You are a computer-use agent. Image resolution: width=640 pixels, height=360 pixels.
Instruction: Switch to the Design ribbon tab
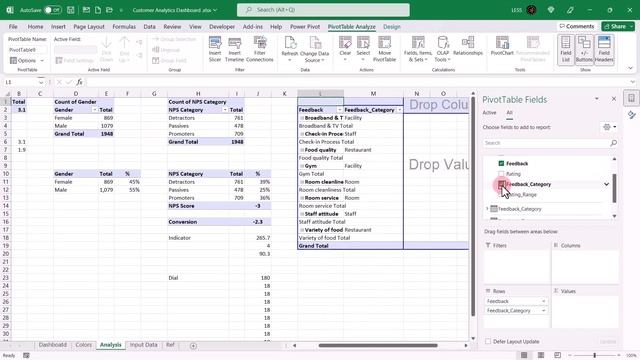[391, 27]
